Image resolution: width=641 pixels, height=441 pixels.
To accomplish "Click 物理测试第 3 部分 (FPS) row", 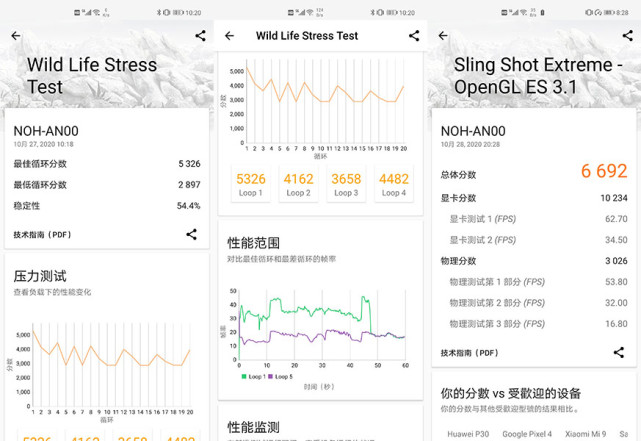I will pyautogui.click(x=534, y=324).
